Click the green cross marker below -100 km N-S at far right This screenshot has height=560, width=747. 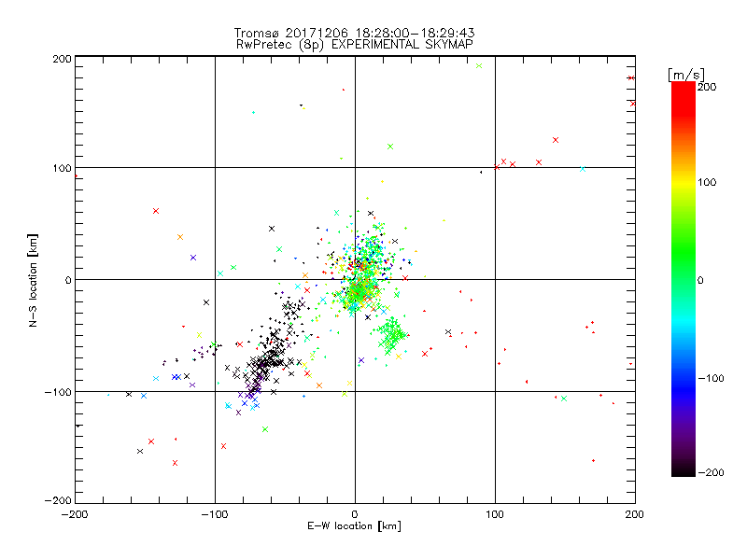[x=564, y=399]
